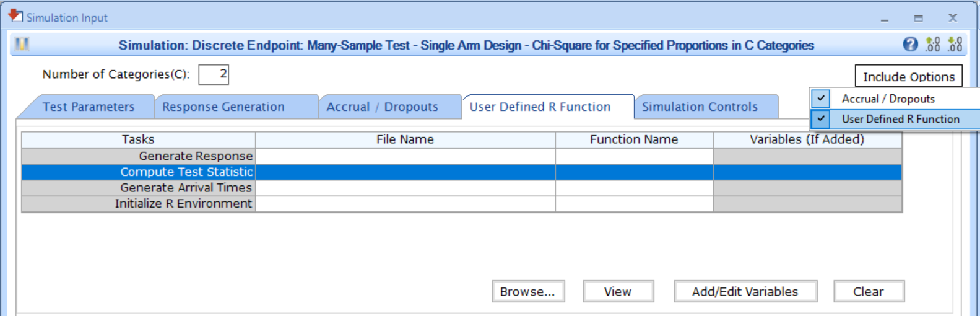980x316 pixels.
Task: Click the Browse... button
Action: coord(527,292)
